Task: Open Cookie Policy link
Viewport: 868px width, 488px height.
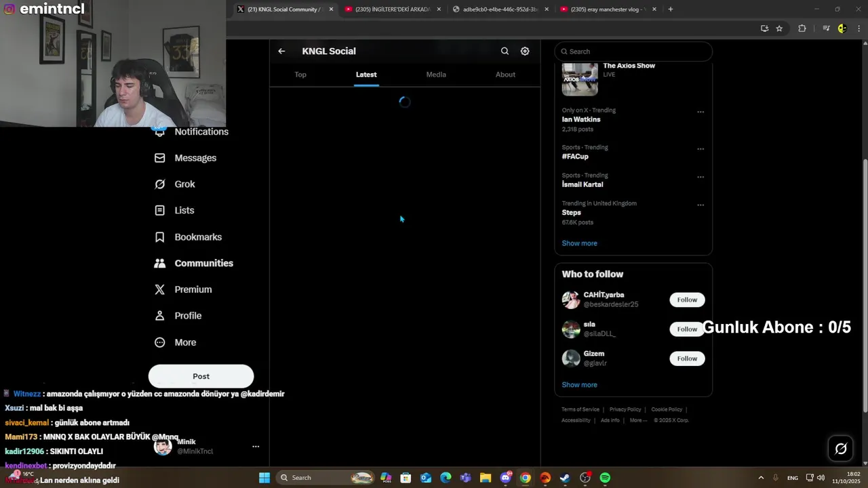Action: click(667, 409)
